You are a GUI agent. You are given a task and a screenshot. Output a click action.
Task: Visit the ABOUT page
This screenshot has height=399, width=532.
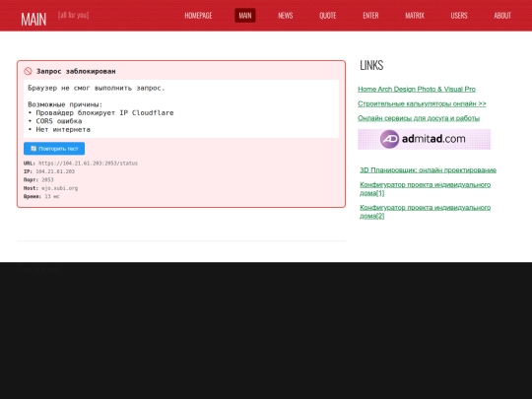(x=502, y=16)
